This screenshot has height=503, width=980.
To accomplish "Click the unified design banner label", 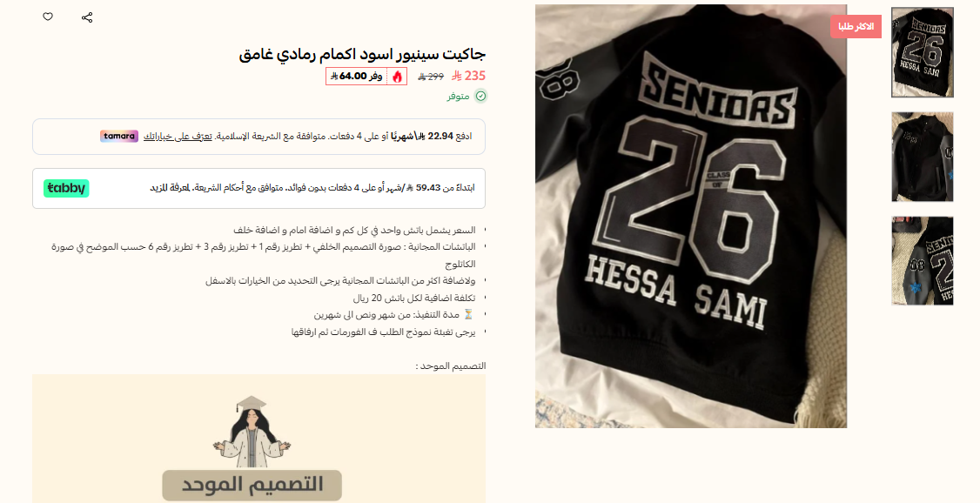I will coord(252,485).
